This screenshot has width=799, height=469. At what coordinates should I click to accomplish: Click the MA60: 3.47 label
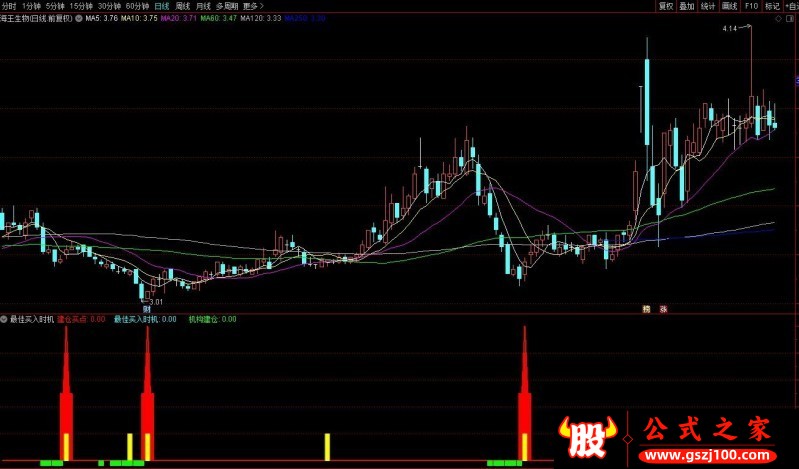[x=218, y=18]
